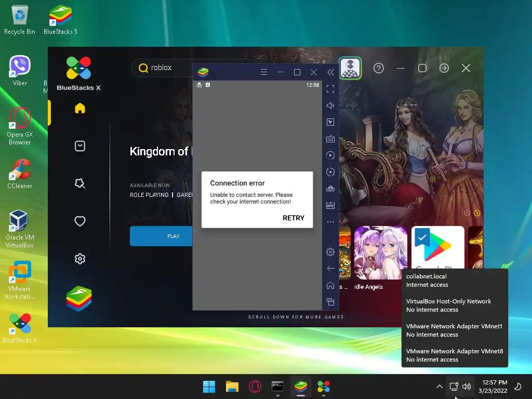Open the VMware Workstation desktop shortcut
This screenshot has height=399, width=532.
[20, 280]
